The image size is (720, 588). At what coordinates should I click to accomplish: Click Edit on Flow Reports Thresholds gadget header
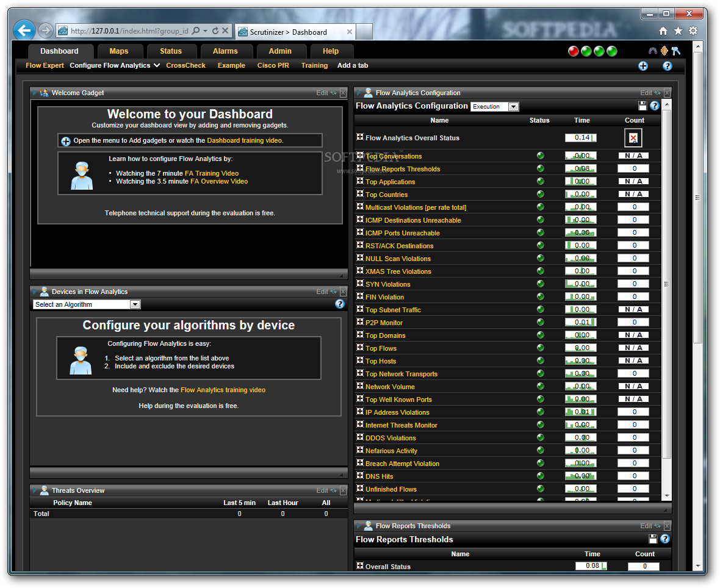click(x=646, y=526)
